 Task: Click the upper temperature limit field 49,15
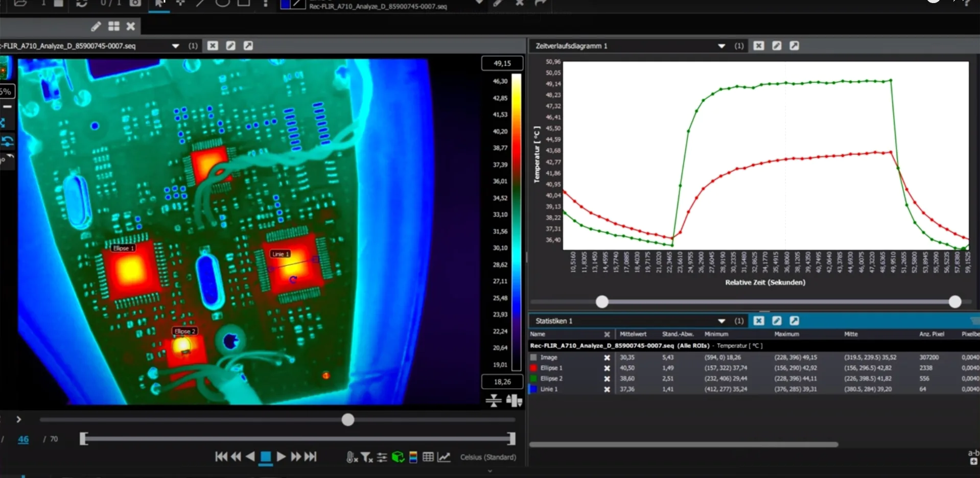tap(502, 63)
